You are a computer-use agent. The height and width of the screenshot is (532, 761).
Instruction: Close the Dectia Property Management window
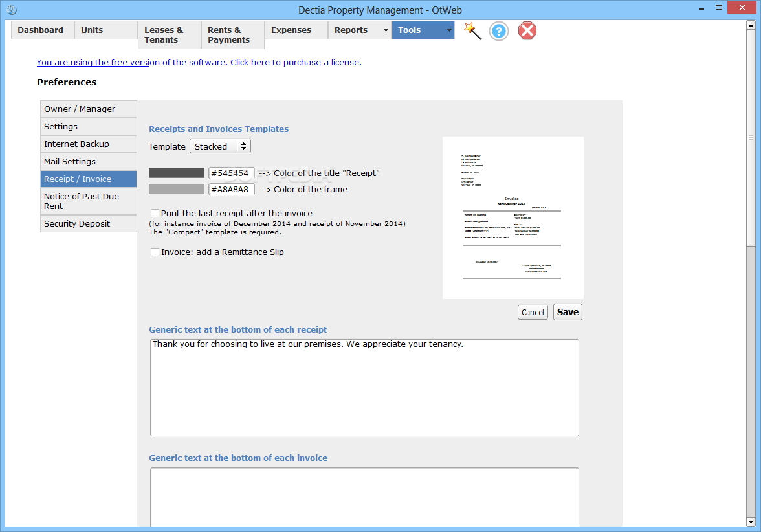tap(742, 8)
